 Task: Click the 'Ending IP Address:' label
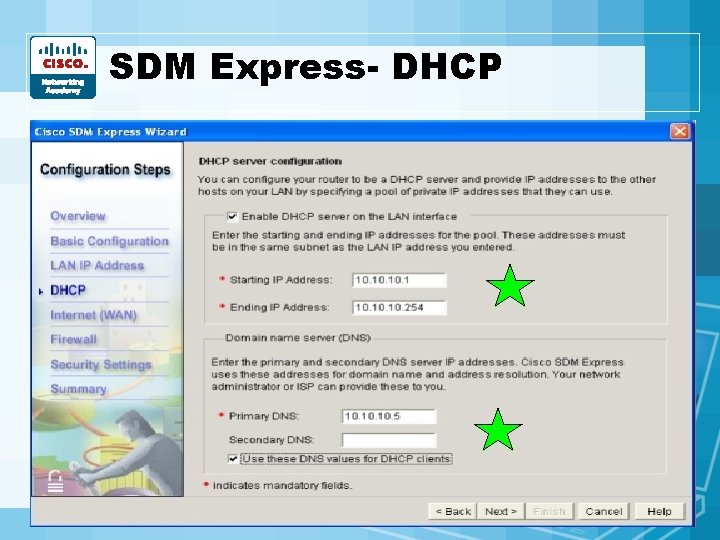[x=279, y=307]
